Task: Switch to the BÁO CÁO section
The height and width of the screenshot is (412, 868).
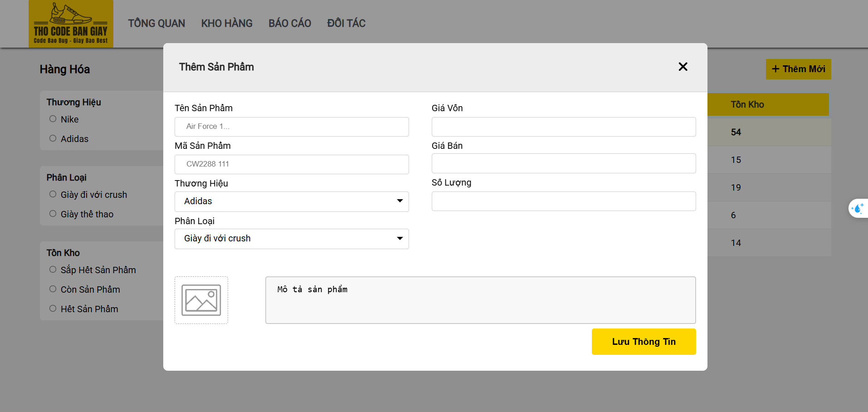Action: [289, 23]
